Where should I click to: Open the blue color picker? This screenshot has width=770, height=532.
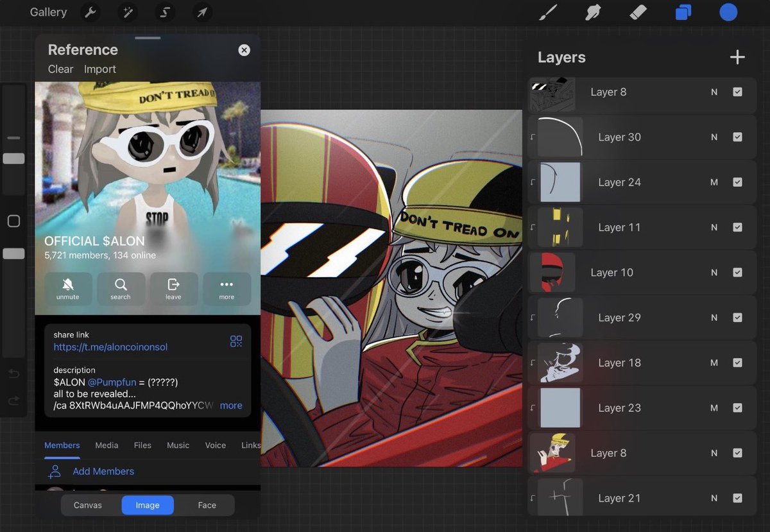coord(728,12)
